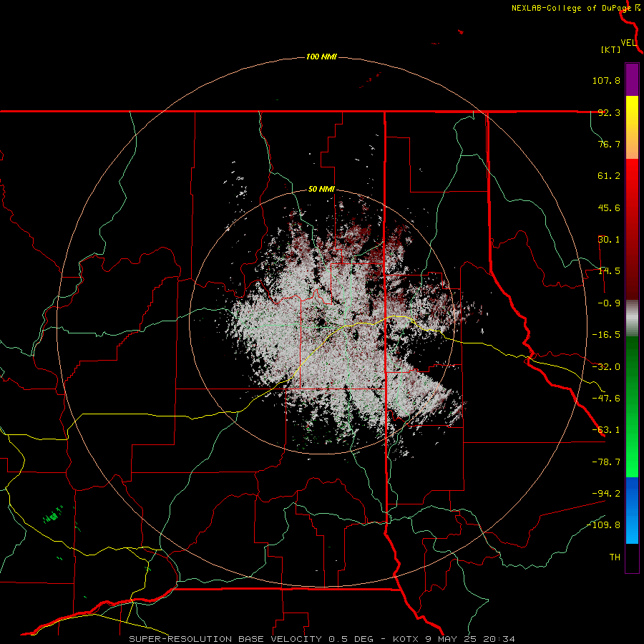Click the [KT] units label
644x644 pixels.
(x=611, y=49)
